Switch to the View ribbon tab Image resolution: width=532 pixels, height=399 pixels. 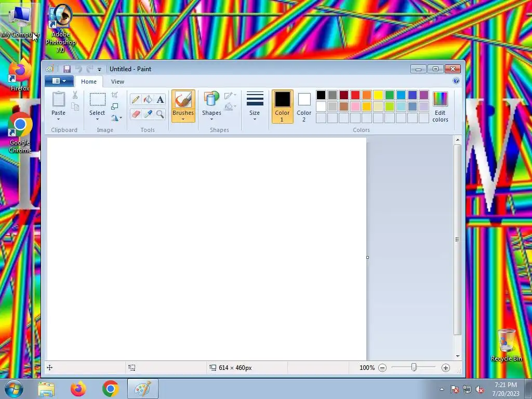[118, 82]
